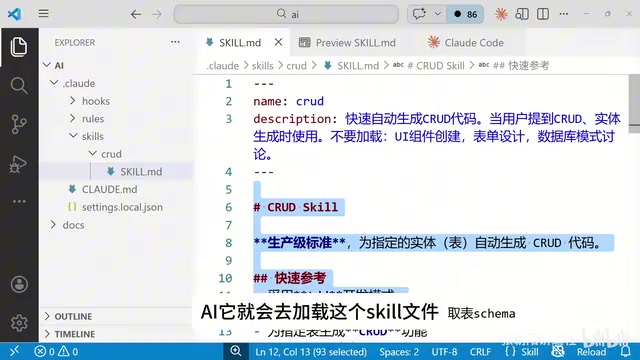Show additional activity bar views
640x360 pixels.
pos(19,202)
